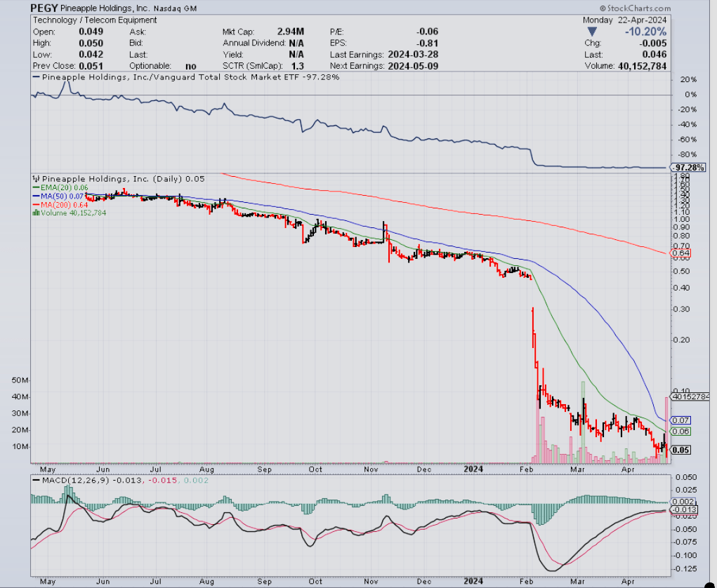Open the StockCharts.com link

(x=639, y=8)
